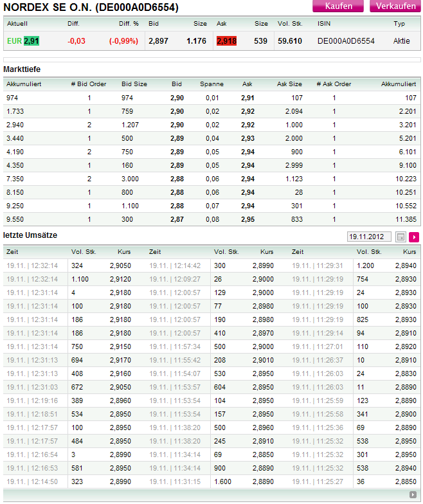
Task: Click trade volume 754
Action: click(x=363, y=279)
